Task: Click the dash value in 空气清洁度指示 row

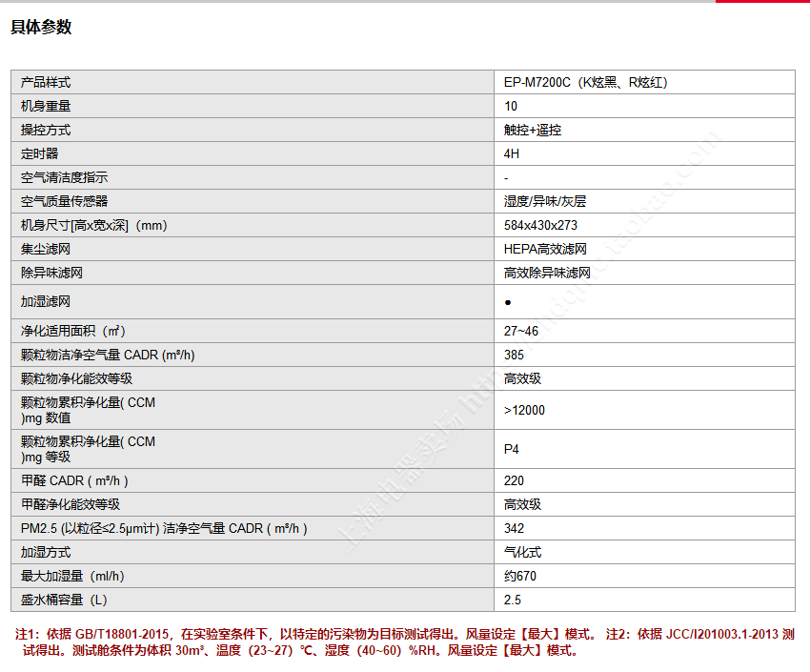Action: (x=506, y=177)
